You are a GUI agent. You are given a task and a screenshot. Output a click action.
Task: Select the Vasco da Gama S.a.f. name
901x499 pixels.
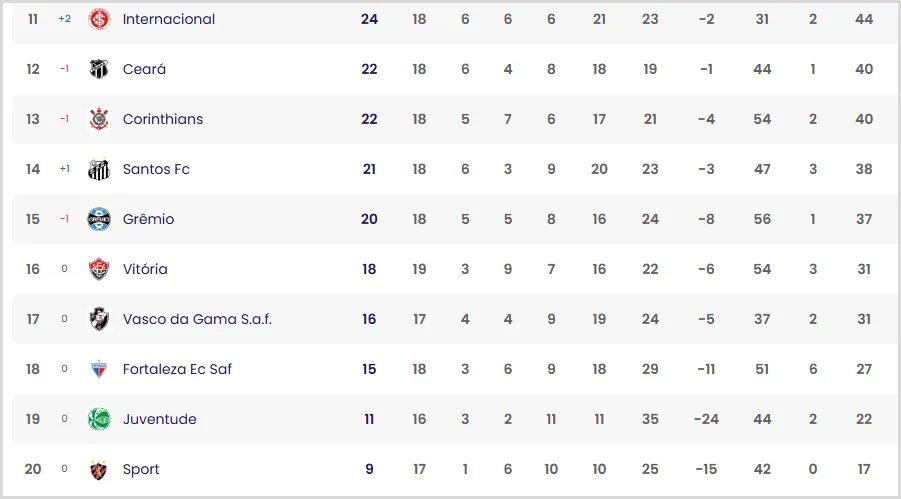point(197,319)
